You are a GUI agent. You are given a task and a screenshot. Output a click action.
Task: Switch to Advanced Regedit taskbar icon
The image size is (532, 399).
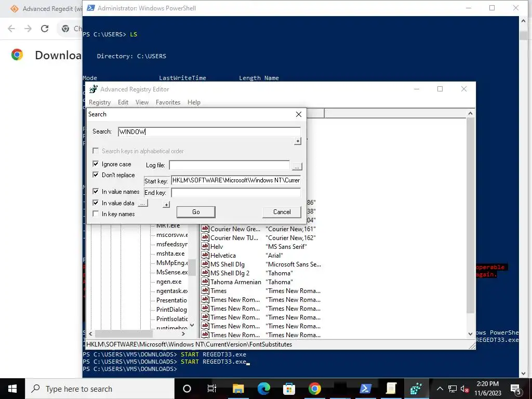tap(416, 389)
